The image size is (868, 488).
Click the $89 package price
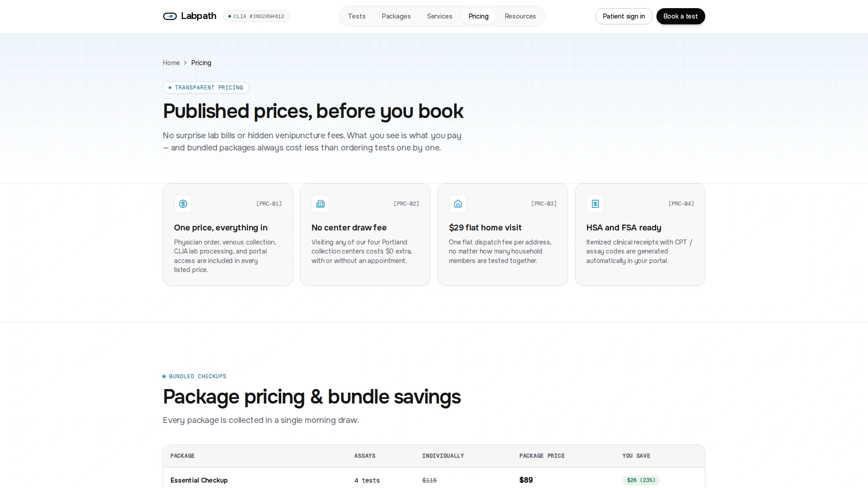[526, 480]
